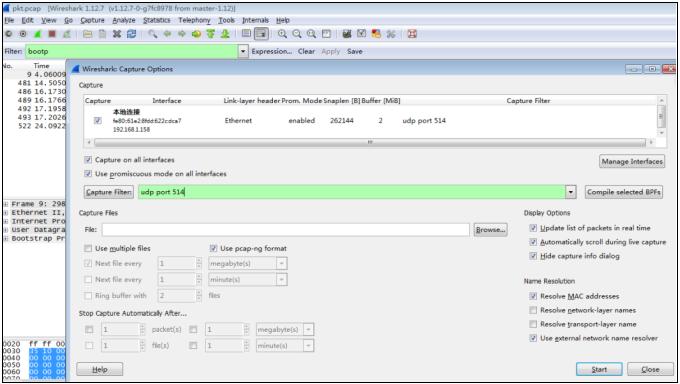This screenshot has height=384, width=680.
Task: Save this capture file icon
Action: click(102, 34)
